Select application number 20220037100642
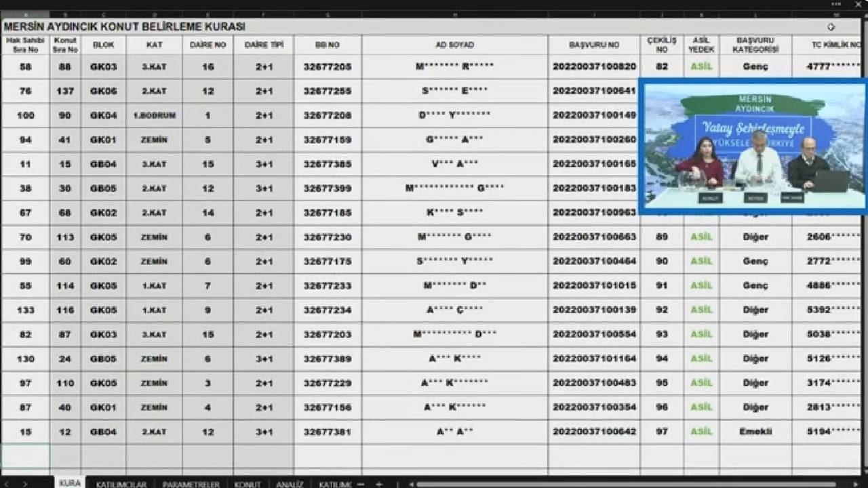The height and width of the screenshot is (488, 868). [x=594, y=432]
